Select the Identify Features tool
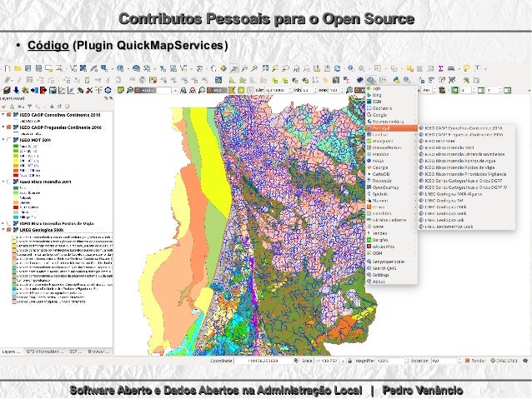Viewport: 532px width, 399px height. [x=350, y=68]
